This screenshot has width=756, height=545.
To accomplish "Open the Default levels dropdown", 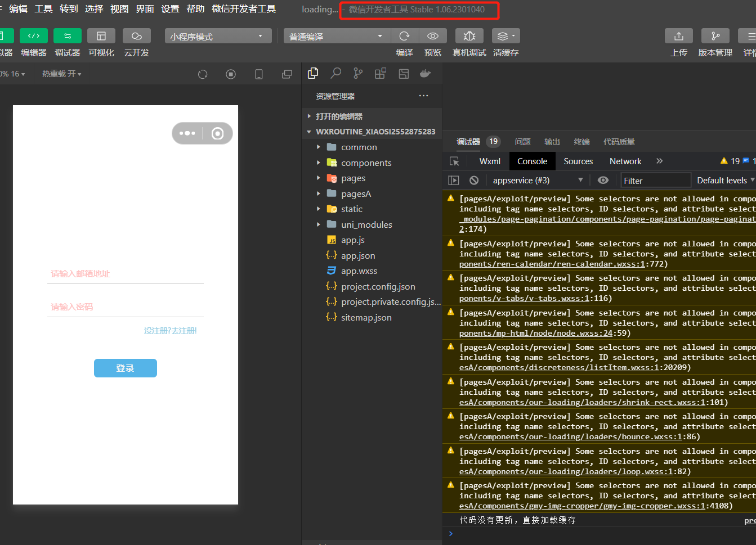I will click(x=726, y=181).
